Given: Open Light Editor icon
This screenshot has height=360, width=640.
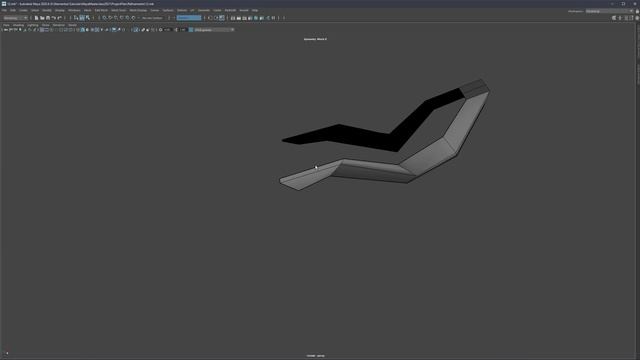Looking at the screenshot, I should 267,18.
